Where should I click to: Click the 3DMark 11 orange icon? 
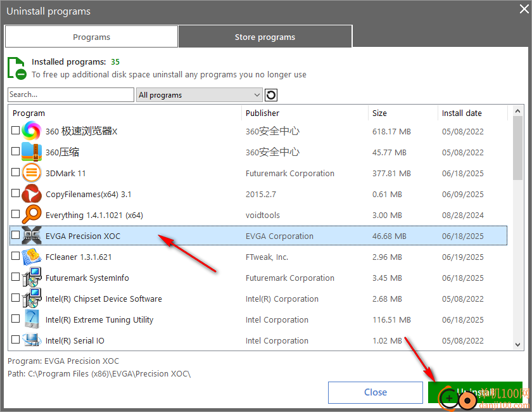tap(32, 173)
